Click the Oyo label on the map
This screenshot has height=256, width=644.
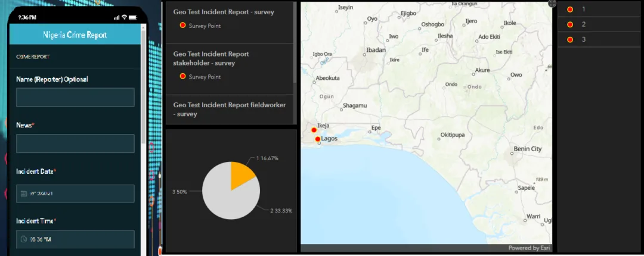click(x=371, y=19)
